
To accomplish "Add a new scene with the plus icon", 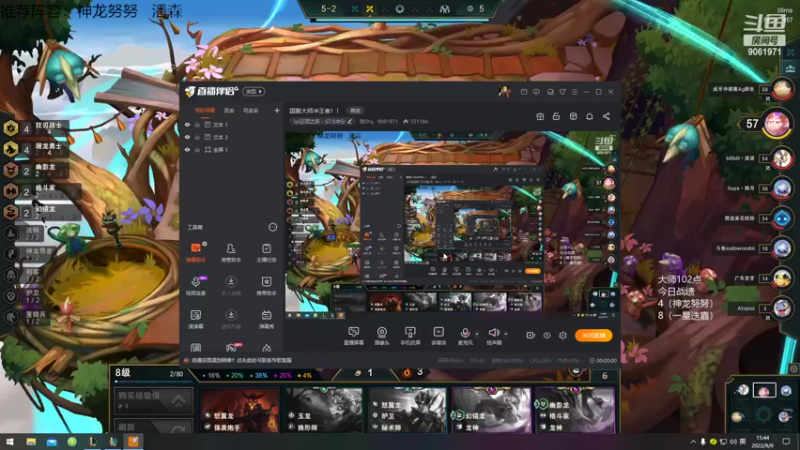I will (277, 110).
